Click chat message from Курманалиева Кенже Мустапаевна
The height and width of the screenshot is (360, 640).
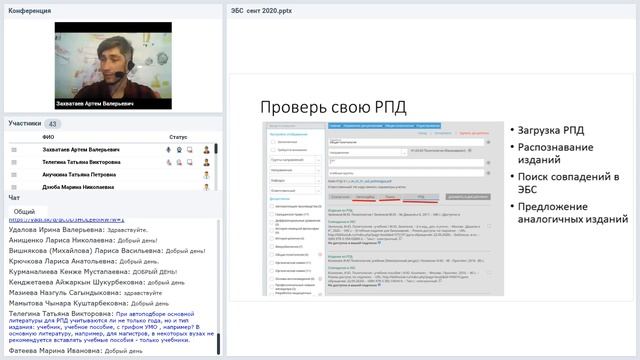(x=93, y=272)
